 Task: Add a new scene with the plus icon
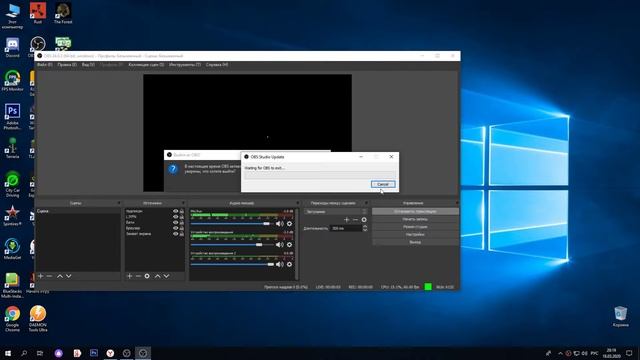pyautogui.click(x=40, y=276)
